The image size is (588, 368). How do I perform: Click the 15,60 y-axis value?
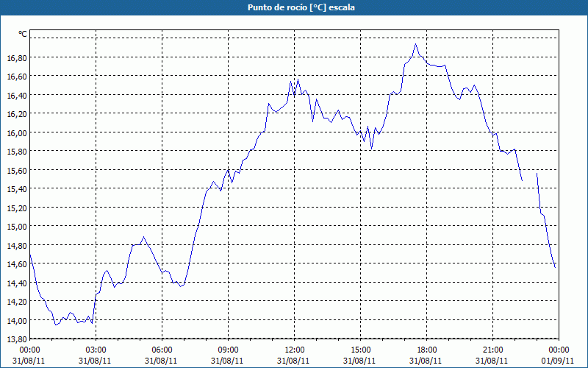pyautogui.click(x=17, y=171)
